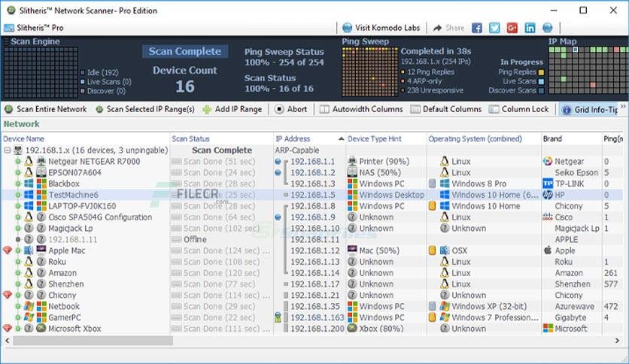This screenshot has width=629, height=364.
Task: Click the globe icon beside 192.168.1.9
Action: point(278,217)
